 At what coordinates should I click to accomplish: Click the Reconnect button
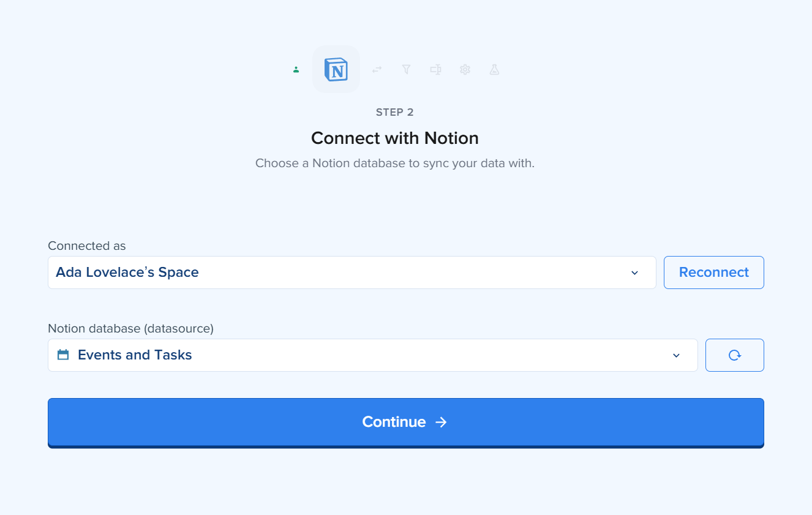713,273
